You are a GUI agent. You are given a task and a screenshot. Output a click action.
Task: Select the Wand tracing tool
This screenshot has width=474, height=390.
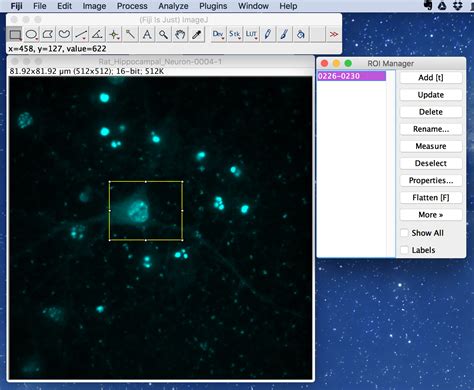130,34
